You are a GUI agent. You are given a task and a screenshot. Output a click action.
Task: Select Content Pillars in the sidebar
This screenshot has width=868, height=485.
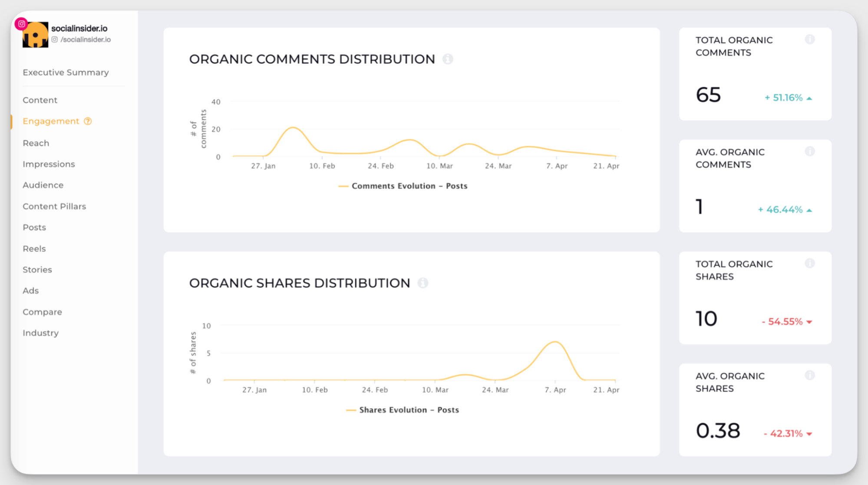(54, 206)
